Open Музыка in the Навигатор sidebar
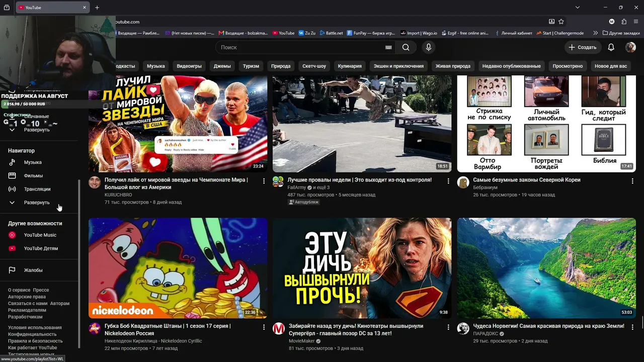Screen dimensions: 644x362 pyautogui.click(x=33, y=162)
